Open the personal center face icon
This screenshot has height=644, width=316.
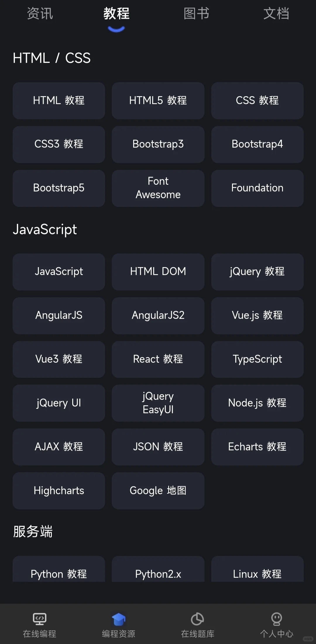pos(276,618)
